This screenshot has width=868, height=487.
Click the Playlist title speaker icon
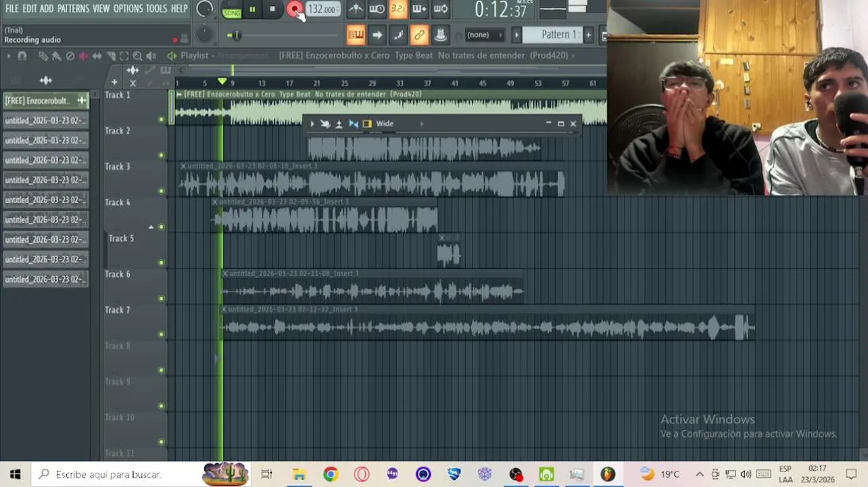click(x=172, y=55)
